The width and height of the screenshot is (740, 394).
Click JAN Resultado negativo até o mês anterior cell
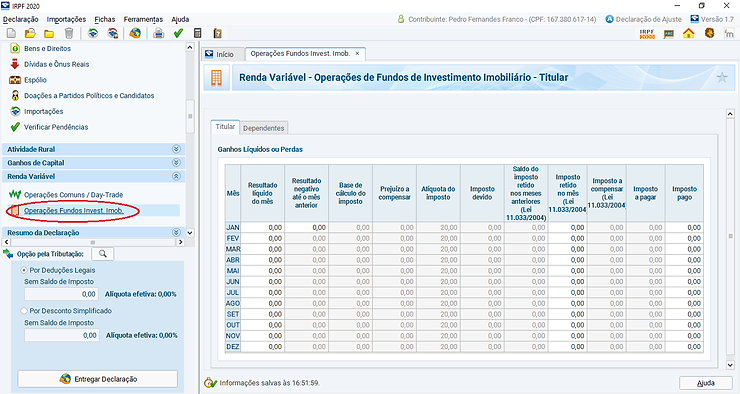[x=306, y=227]
